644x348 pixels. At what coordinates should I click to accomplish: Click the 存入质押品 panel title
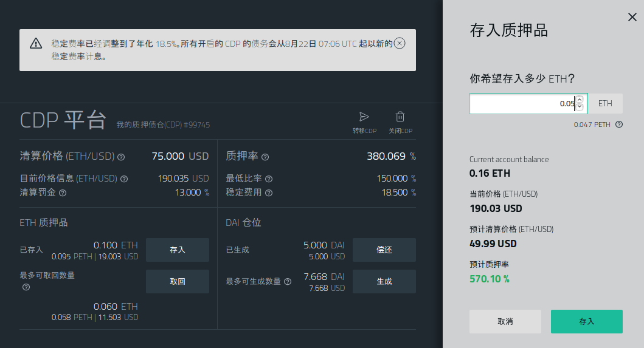click(x=508, y=30)
